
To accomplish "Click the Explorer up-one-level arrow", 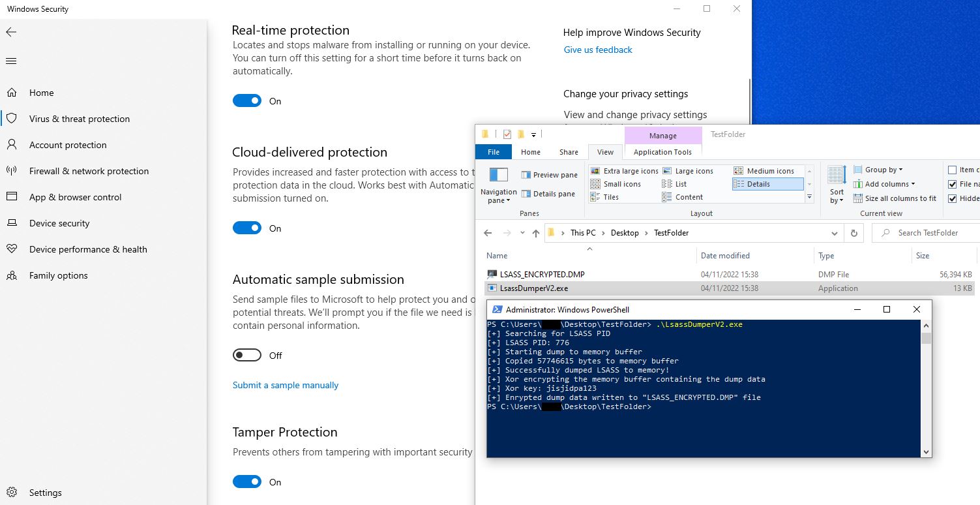I will [536, 233].
